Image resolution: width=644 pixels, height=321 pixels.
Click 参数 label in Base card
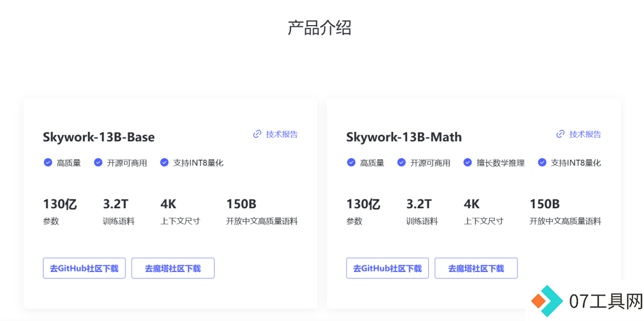51,221
